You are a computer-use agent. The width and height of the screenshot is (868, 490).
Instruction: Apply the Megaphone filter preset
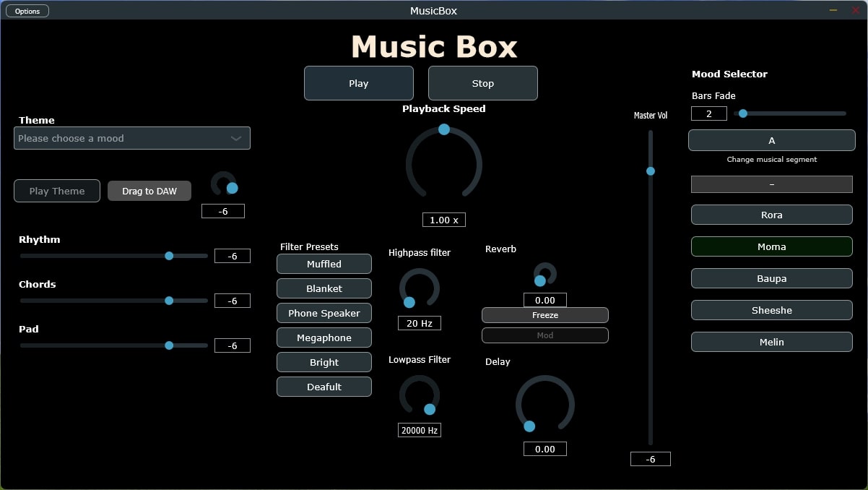(x=324, y=338)
